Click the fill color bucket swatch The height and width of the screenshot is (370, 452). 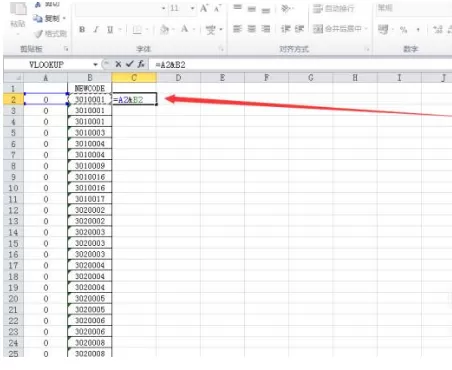[x=164, y=30]
